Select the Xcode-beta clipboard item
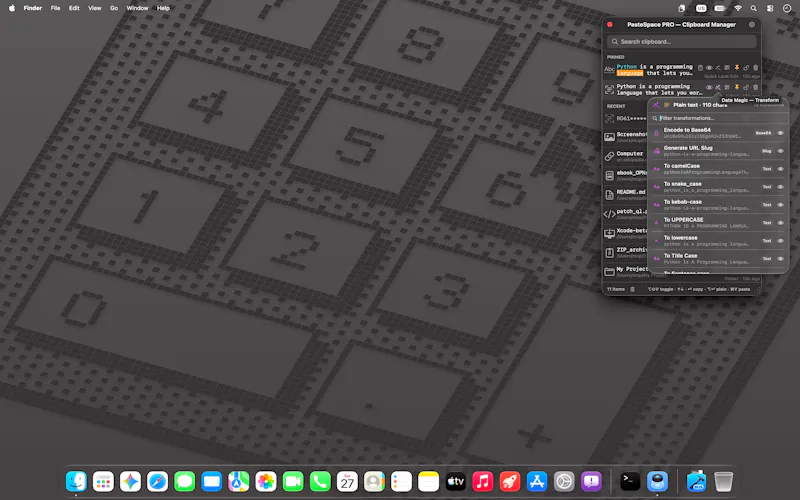Image resolution: width=800 pixels, height=500 pixels. pyautogui.click(x=626, y=233)
